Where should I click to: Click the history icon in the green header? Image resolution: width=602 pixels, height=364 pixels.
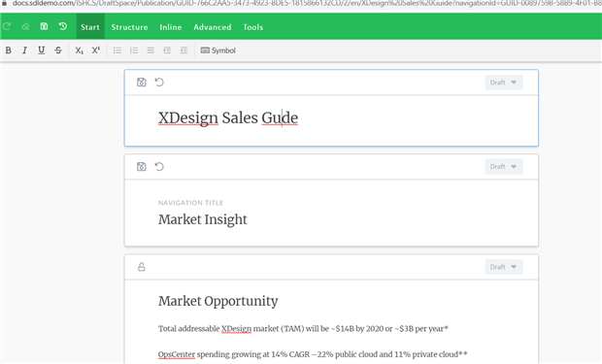point(63,26)
